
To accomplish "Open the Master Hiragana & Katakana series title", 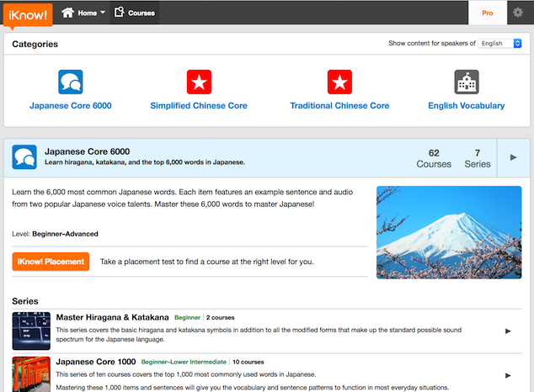I will click(112, 317).
